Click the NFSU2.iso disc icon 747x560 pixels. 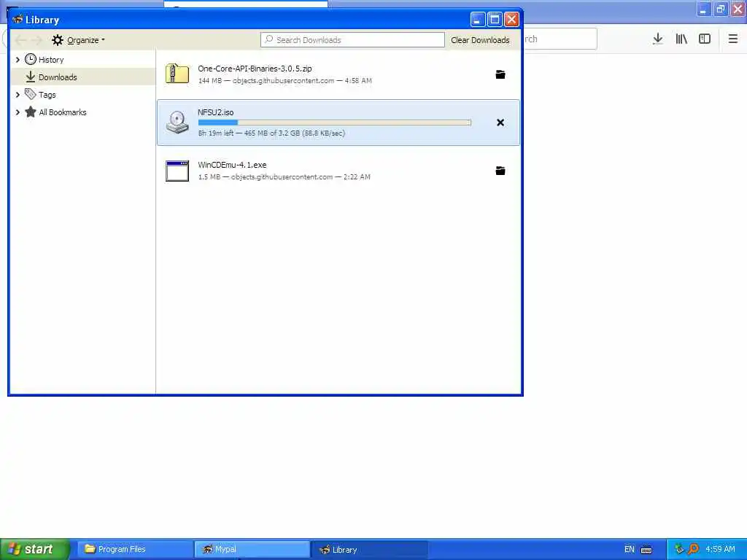click(x=177, y=122)
